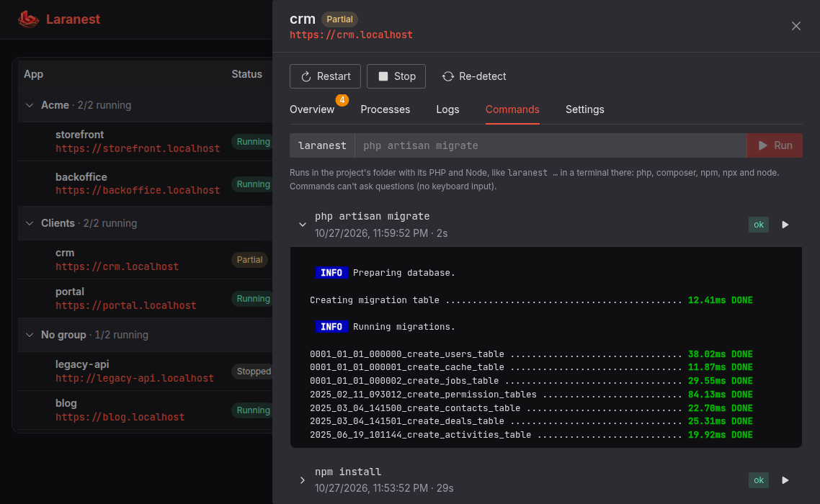Open https://backoffice.localhost link

138,190
